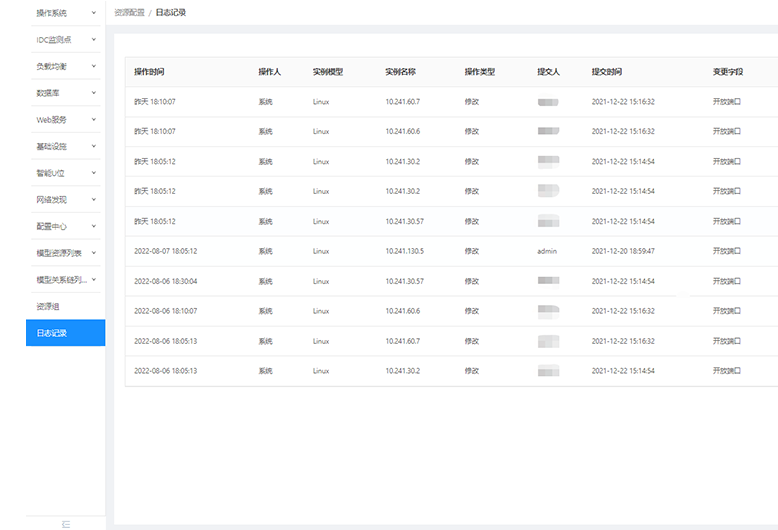Collapse the sidebar using the bottom fold icon
The height and width of the screenshot is (530, 778).
coord(65,523)
